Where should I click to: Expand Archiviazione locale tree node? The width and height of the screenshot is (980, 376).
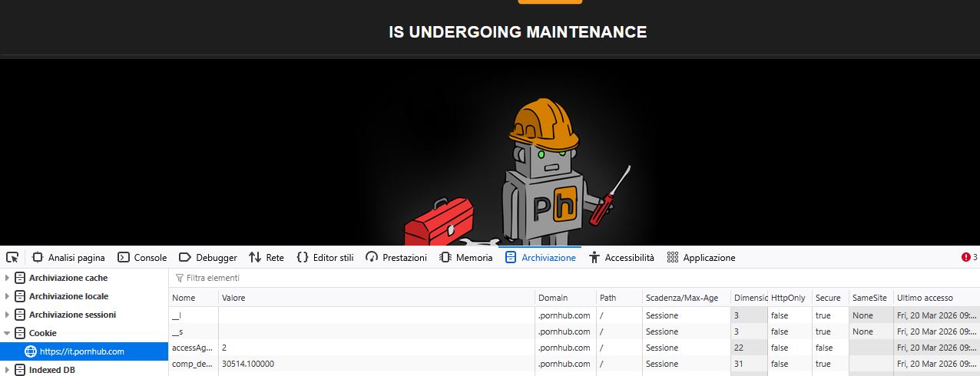[x=8, y=296]
